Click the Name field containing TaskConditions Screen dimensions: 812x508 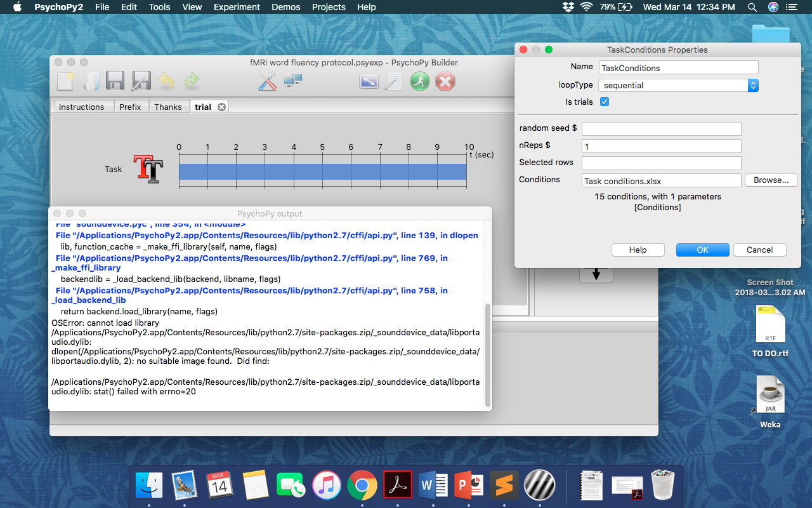[678, 68]
